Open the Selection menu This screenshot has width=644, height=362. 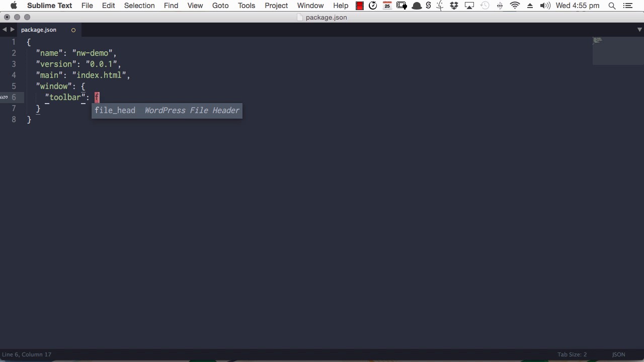pos(139,6)
